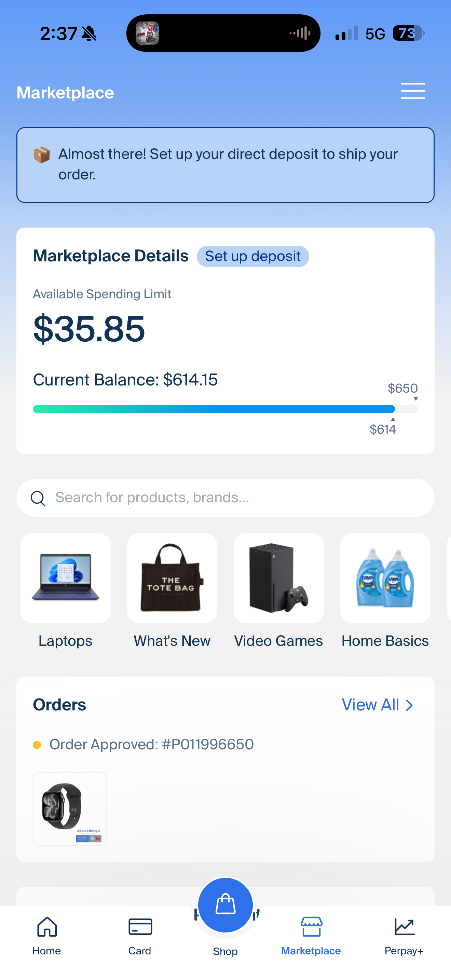The image size is (451, 980).
Task: Select the Marketplace storefront icon
Action: click(312, 926)
